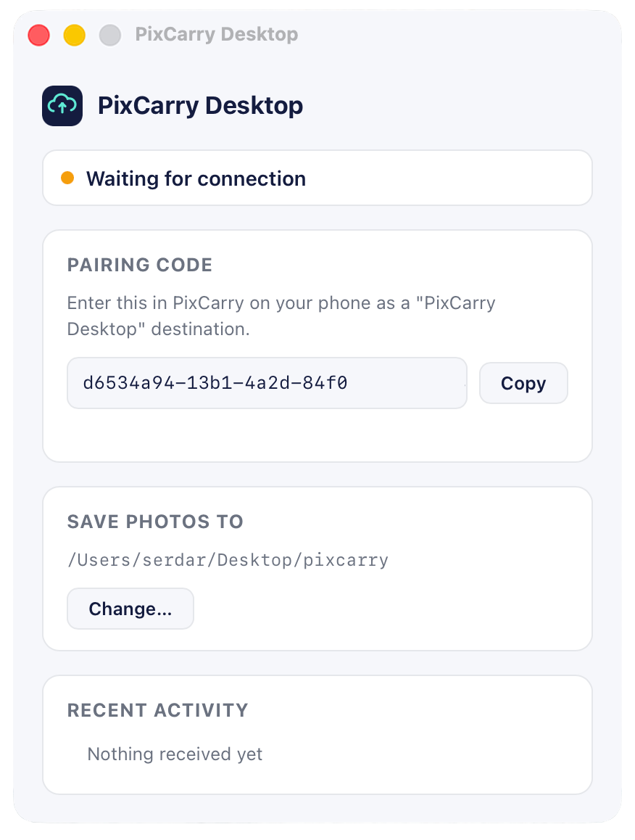Select the pairing code text field
The image size is (635, 840).
tap(267, 383)
